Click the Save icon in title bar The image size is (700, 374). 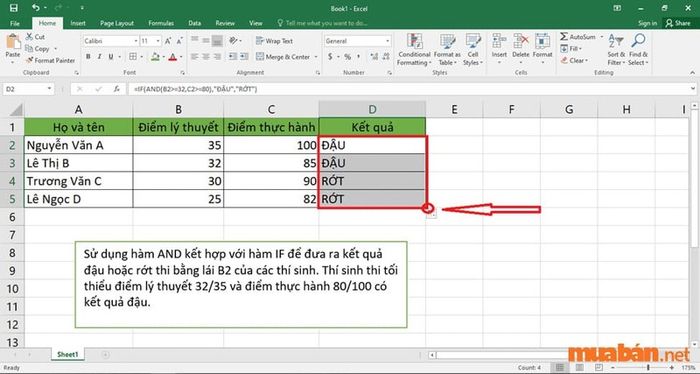tap(13, 8)
